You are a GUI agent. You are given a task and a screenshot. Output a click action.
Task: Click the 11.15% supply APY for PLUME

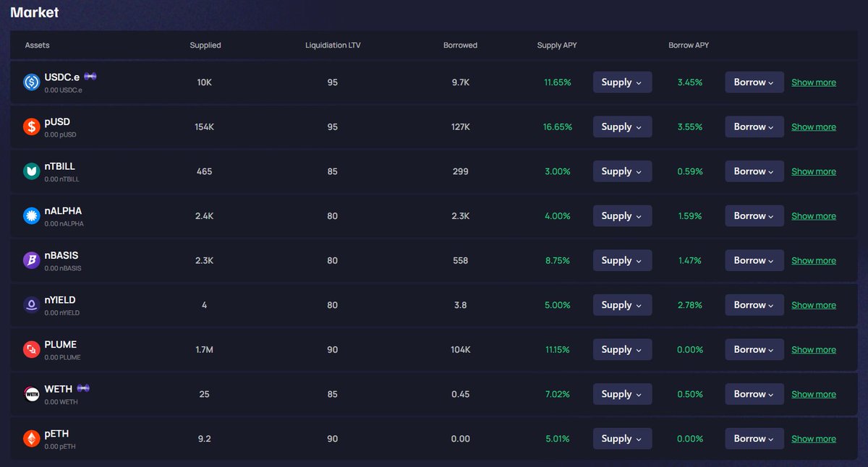(558, 350)
